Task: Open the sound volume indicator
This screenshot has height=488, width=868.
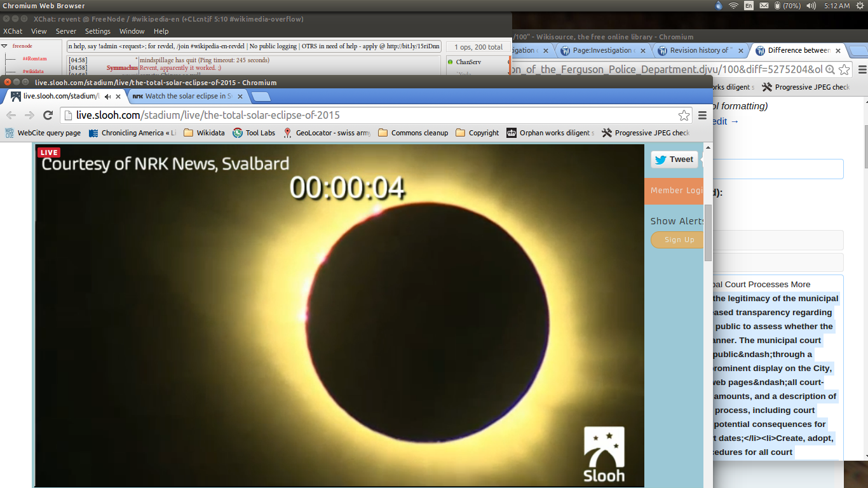Action: tap(811, 6)
